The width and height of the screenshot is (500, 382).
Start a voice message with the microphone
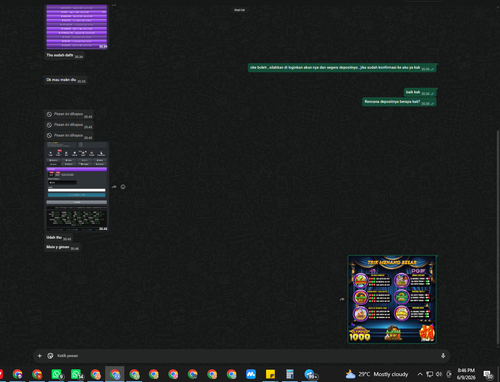coord(443,356)
